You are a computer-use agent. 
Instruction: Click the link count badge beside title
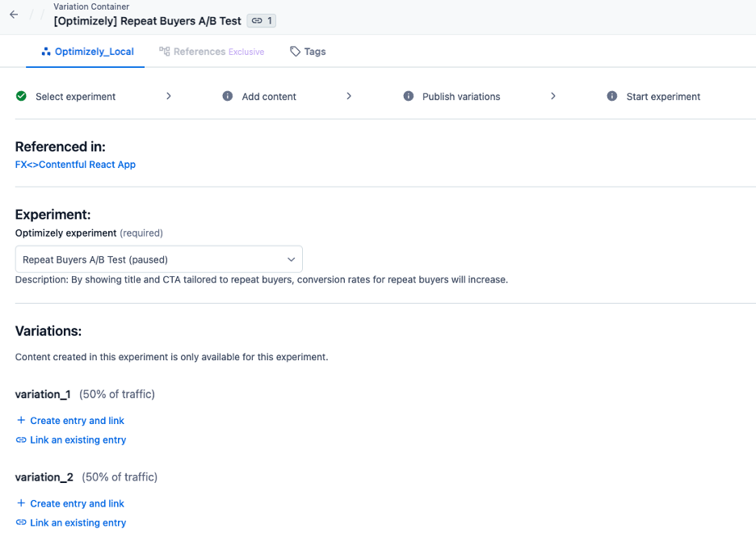point(262,21)
